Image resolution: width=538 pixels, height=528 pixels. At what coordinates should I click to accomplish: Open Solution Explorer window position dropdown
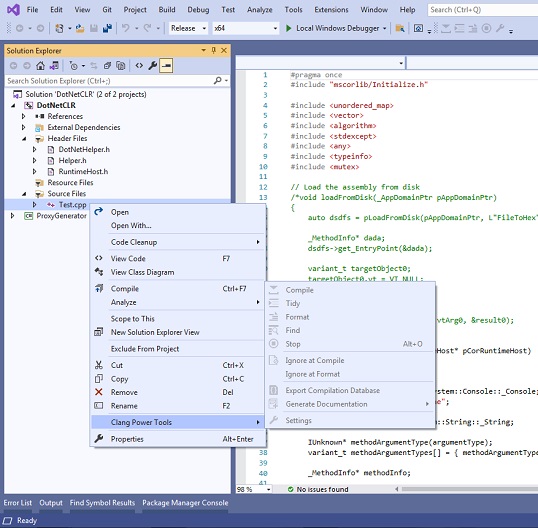click(x=203, y=51)
